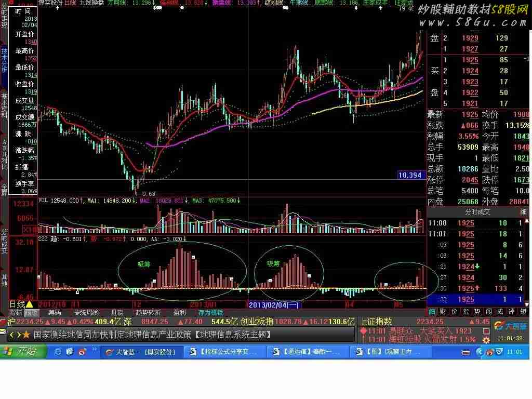This screenshot has width=532, height=399.
Task: Open the Windows 开始 Start button
Action: point(23,352)
